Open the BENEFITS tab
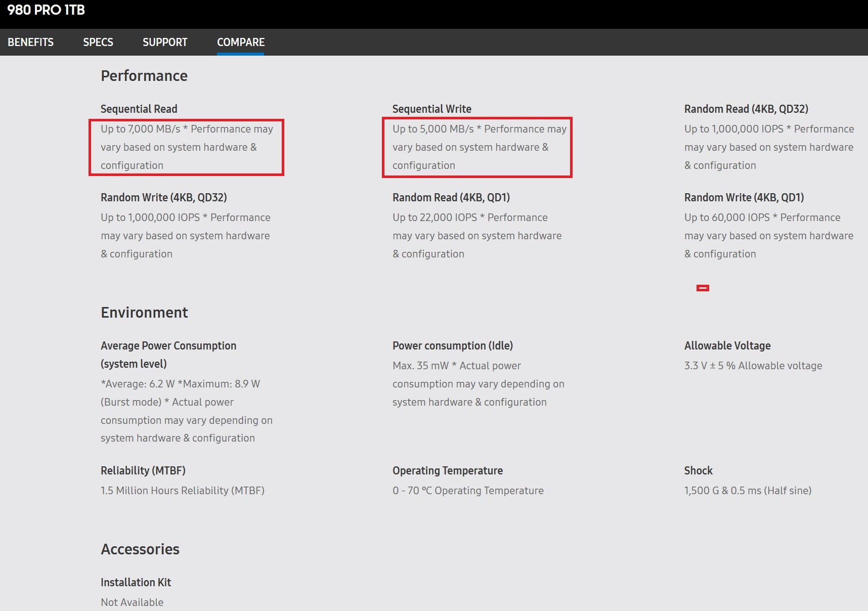Viewport: 868px width, 611px height. [30, 42]
